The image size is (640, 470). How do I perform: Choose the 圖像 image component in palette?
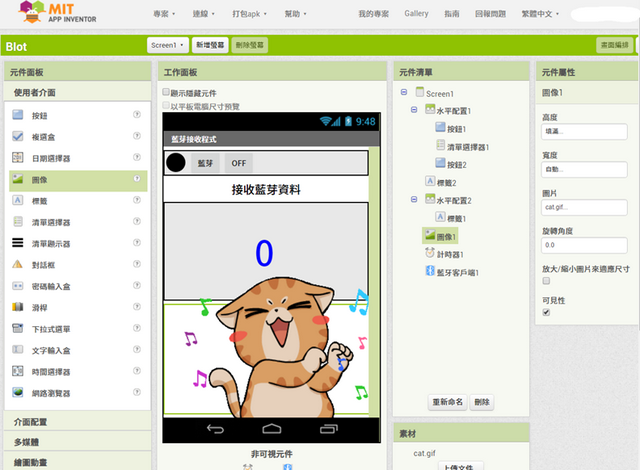point(78,180)
